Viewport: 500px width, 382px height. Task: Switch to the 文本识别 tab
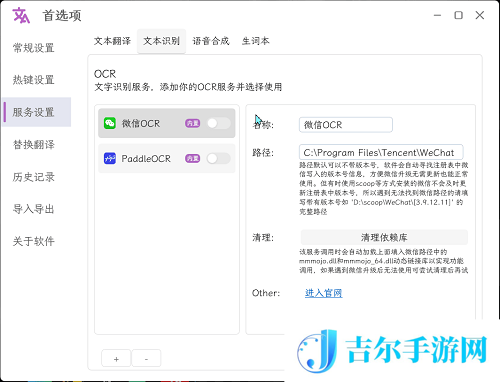tap(161, 41)
